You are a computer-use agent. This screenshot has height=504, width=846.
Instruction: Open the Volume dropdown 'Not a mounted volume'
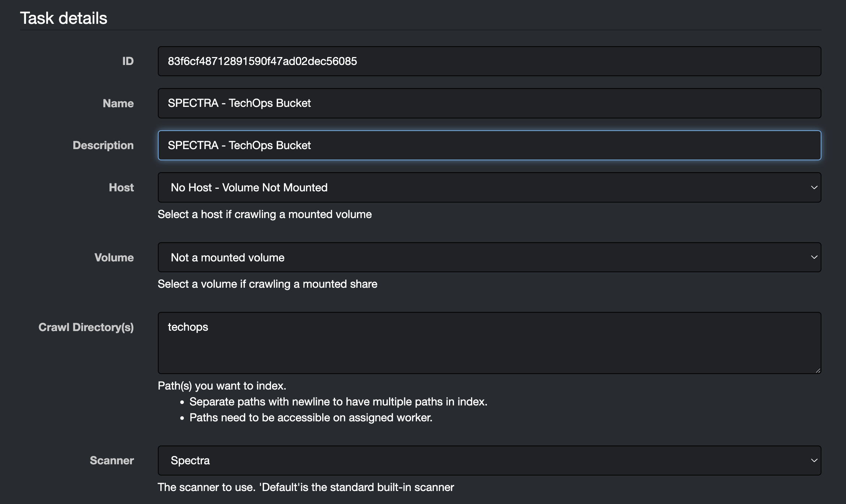click(489, 257)
